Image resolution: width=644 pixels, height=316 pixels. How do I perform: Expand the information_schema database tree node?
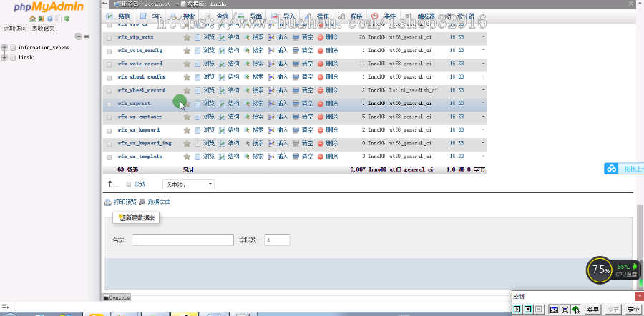pyautogui.click(x=5, y=47)
